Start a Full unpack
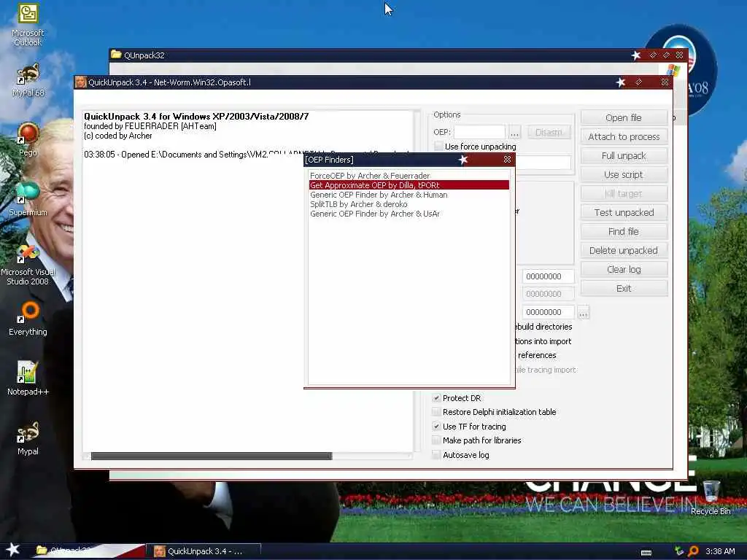747x560 pixels. 624,156
